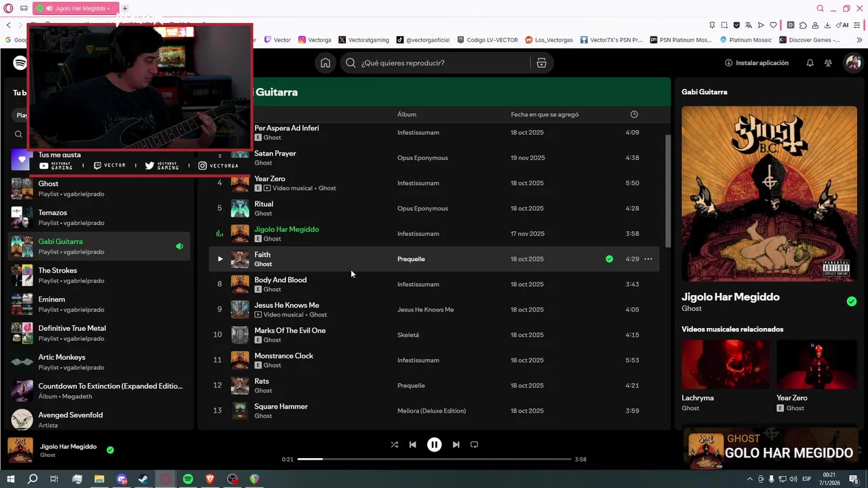Open the Browse icon beside search field
The height and width of the screenshot is (488, 868).
[x=541, y=63]
